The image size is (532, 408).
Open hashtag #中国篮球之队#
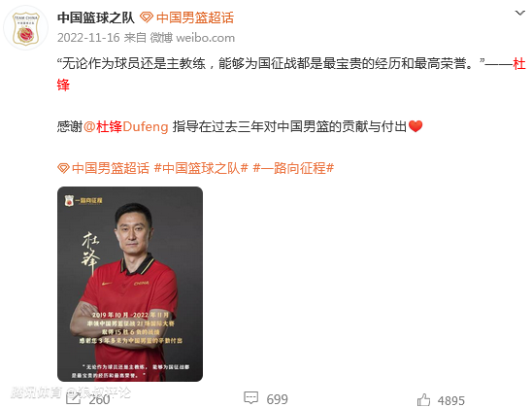tap(201, 168)
